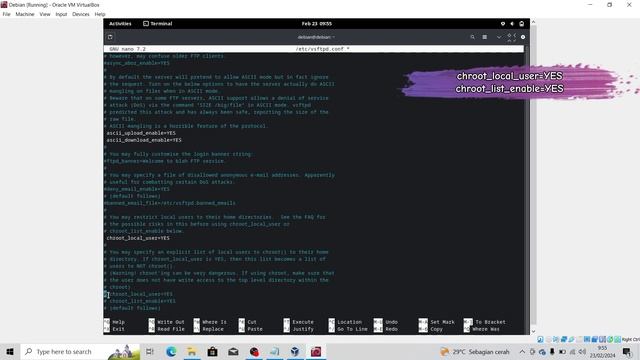The image size is (640, 360).
Task: Click the nano Replace shortcut label
Action: coord(213,329)
